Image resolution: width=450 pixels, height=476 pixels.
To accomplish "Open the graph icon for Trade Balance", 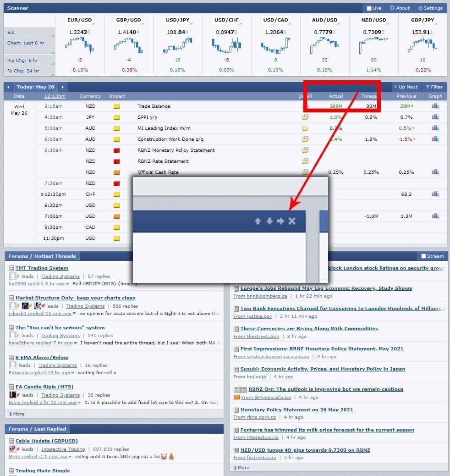I will (x=435, y=106).
